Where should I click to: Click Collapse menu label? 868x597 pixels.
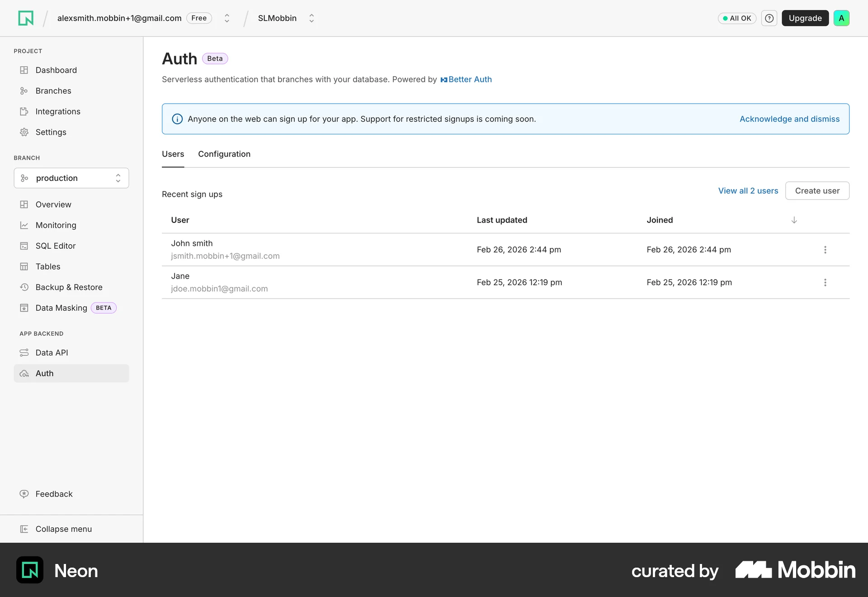64,529
